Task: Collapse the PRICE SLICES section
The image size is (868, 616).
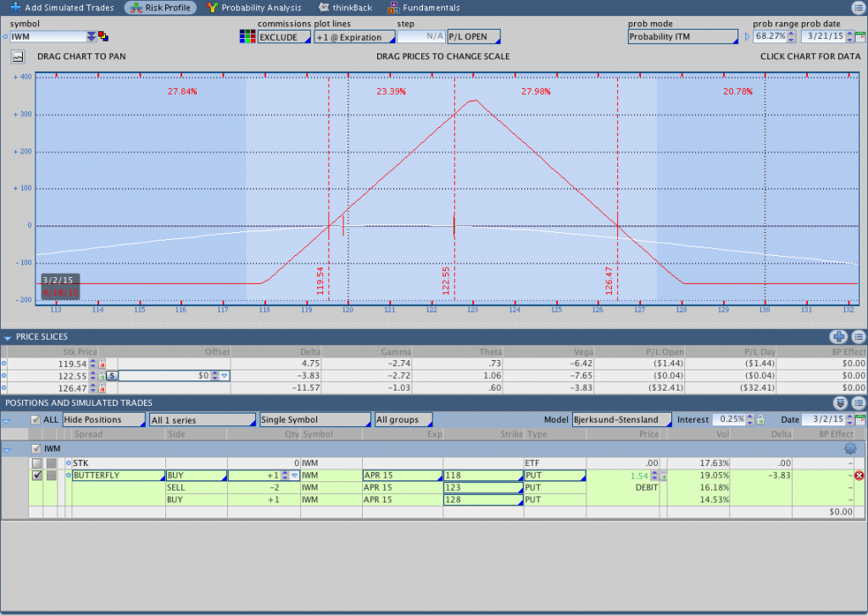Action: (7, 337)
